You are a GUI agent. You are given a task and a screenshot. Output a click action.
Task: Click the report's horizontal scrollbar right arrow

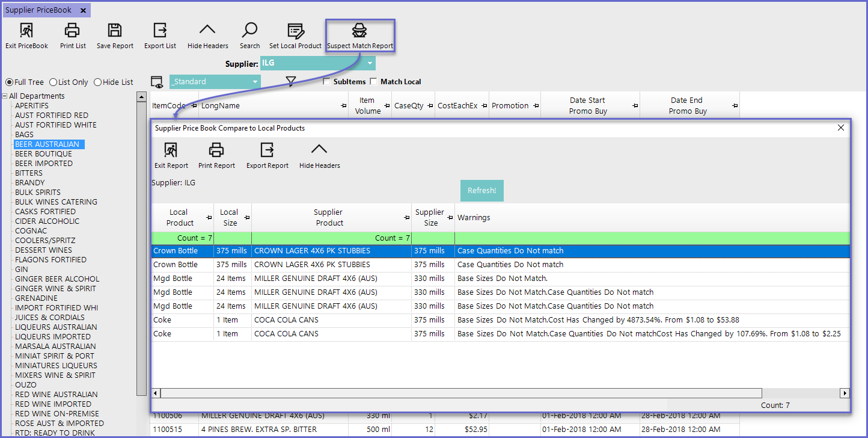845,393
